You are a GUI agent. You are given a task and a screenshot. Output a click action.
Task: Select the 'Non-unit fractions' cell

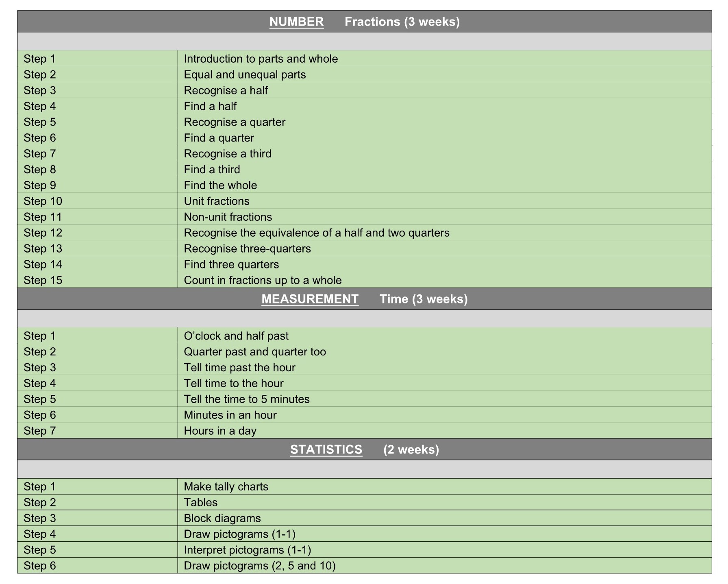(x=228, y=217)
